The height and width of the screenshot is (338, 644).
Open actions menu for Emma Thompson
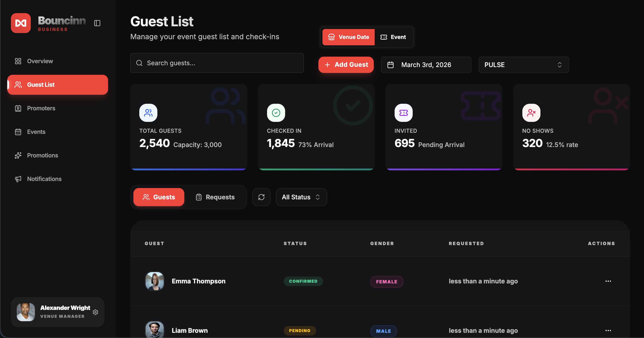pyautogui.click(x=608, y=281)
